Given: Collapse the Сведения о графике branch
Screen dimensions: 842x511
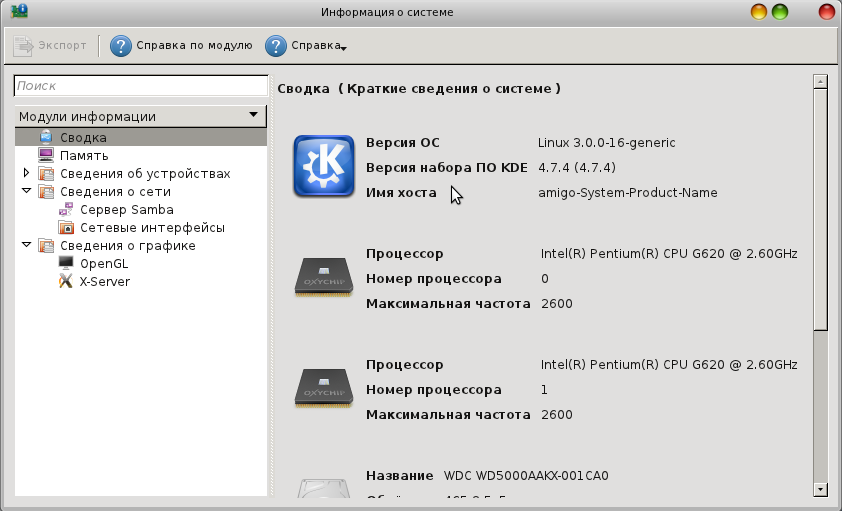Looking at the screenshot, I should (x=26, y=244).
